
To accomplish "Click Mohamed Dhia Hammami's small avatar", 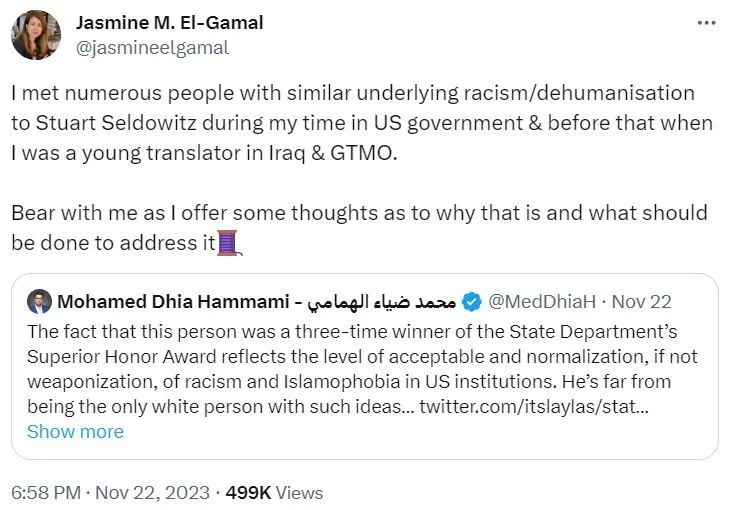I will click(x=40, y=302).
